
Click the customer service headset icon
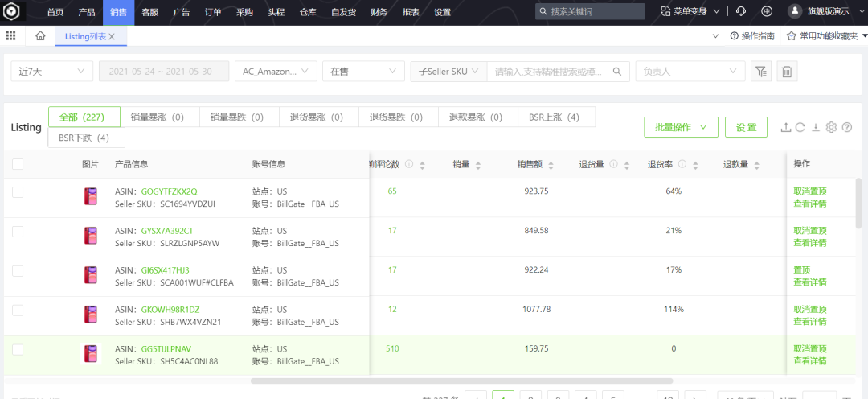(x=740, y=12)
